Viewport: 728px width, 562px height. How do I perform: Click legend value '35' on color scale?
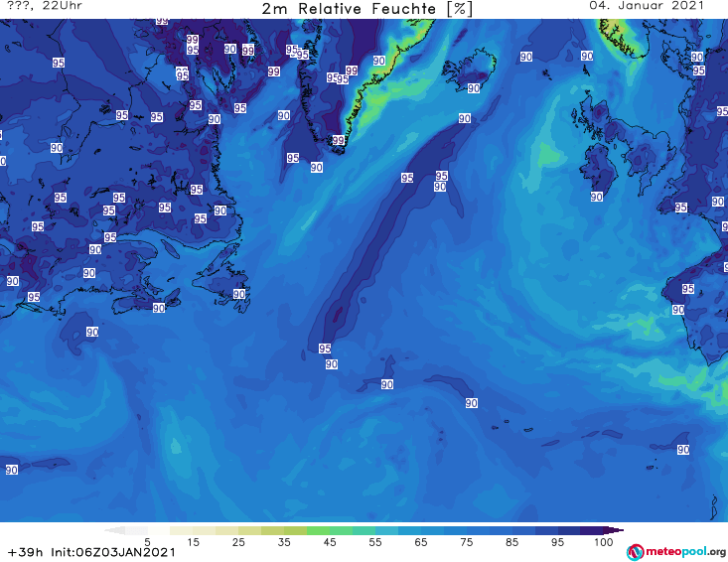284,542
